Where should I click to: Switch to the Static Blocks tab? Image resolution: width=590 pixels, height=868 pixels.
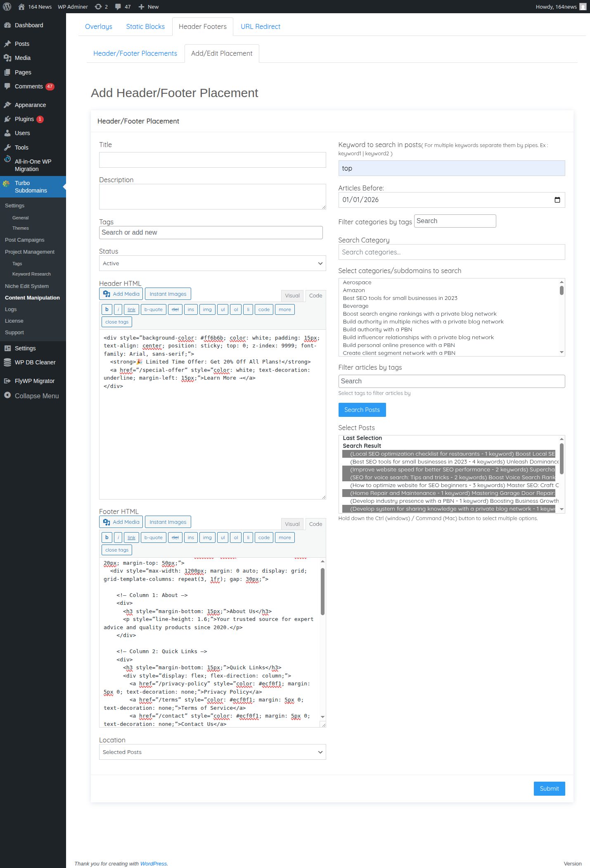click(145, 26)
